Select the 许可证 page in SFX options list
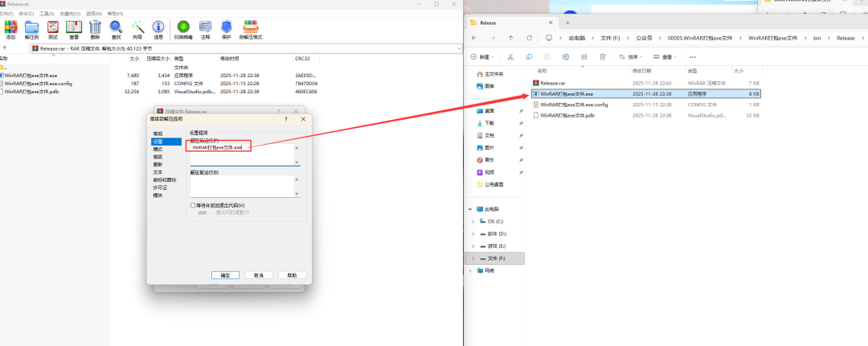 pyautogui.click(x=160, y=187)
